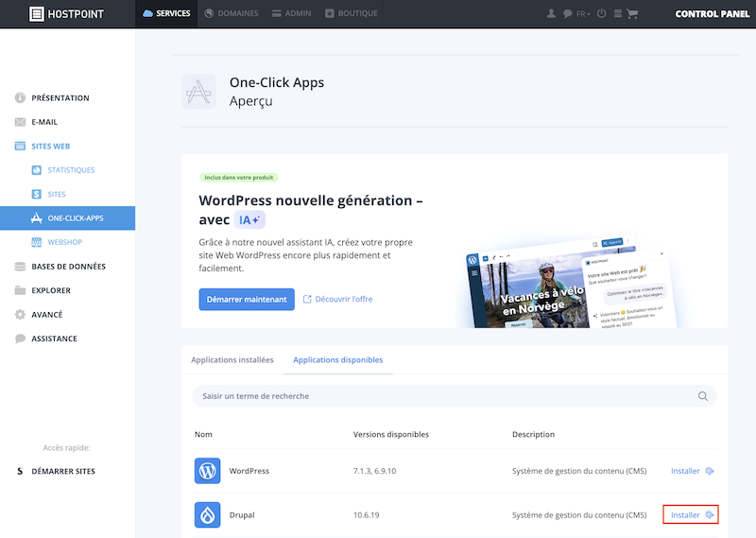The width and height of the screenshot is (756, 538).
Task: Click the power logout icon
Action: [601, 13]
